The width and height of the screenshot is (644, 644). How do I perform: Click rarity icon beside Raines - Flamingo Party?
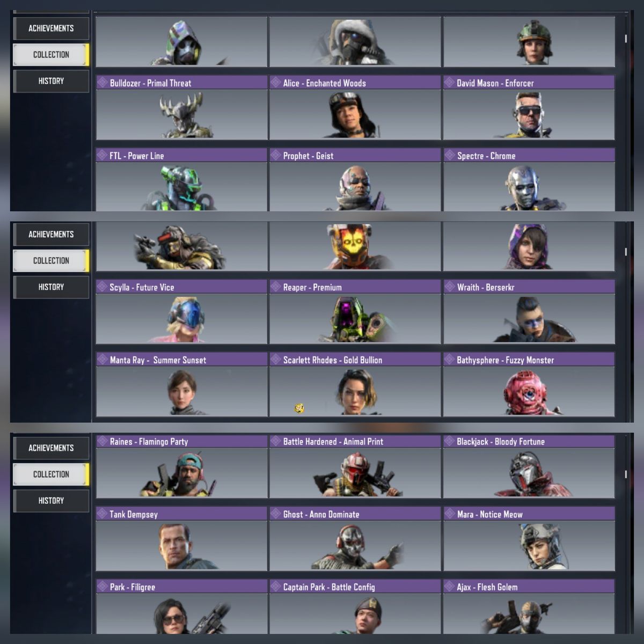point(102,441)
